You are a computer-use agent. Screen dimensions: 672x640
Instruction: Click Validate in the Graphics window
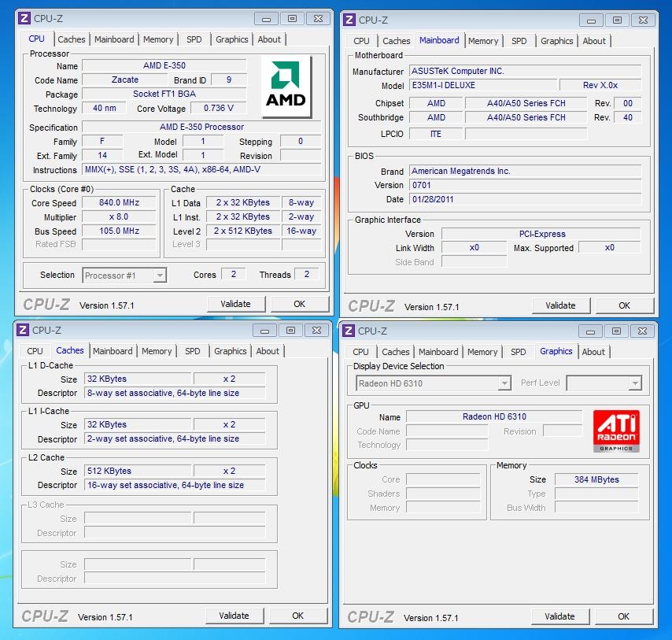(559, 616)
